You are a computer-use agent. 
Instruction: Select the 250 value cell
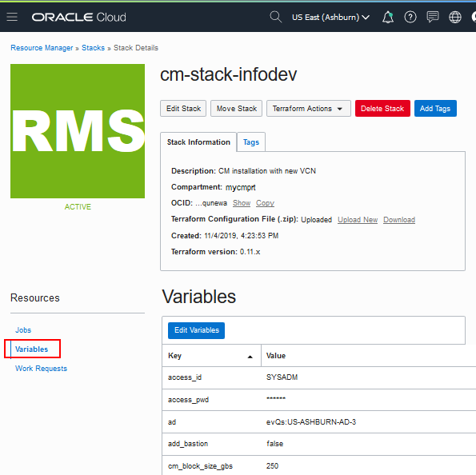click(272, 466)
